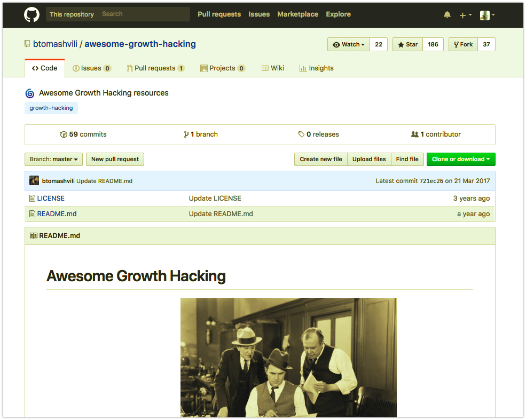
Task: Open the LICENSE file link
Action: click(51, 197)
